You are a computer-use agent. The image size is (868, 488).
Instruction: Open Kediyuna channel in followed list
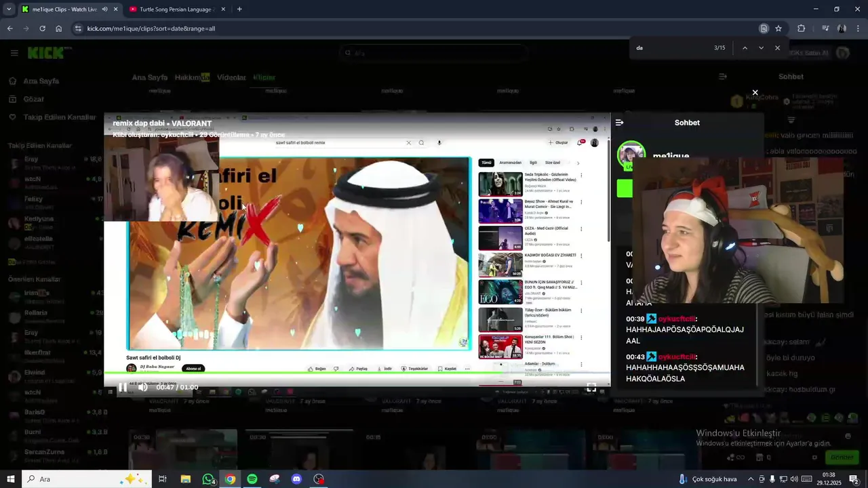point(54,222)
